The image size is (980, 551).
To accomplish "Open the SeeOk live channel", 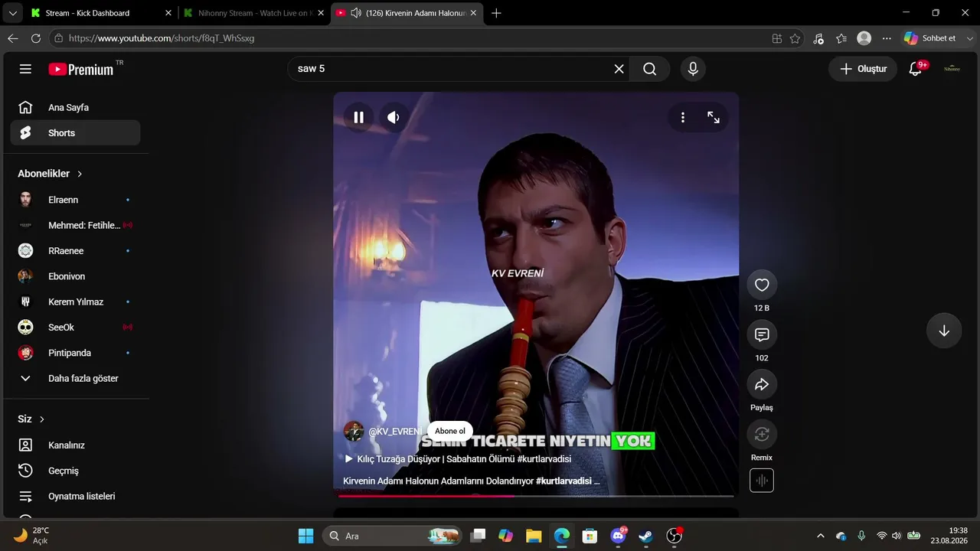I will pos(75,327).
